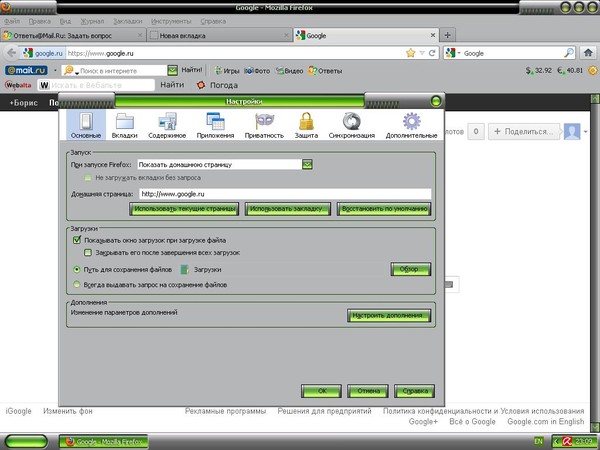
Task: Open the Основные settings panel
Action: click(86, 125)
